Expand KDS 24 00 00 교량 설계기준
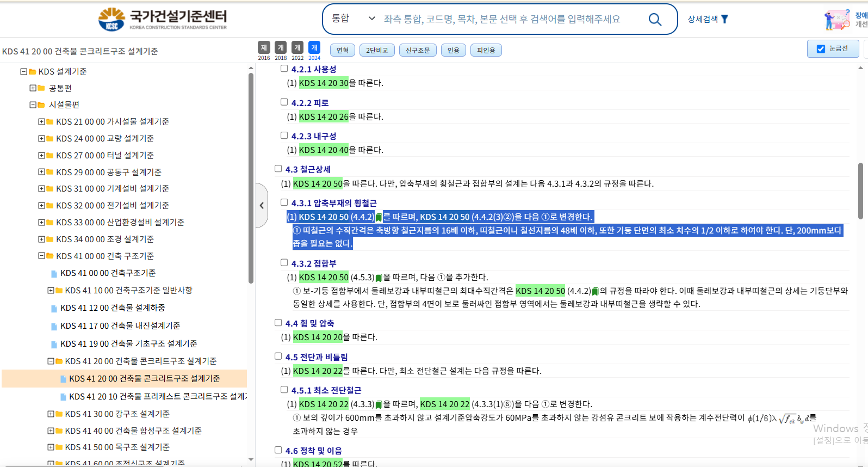The image size is (868, 467). [x=42, y=139]
